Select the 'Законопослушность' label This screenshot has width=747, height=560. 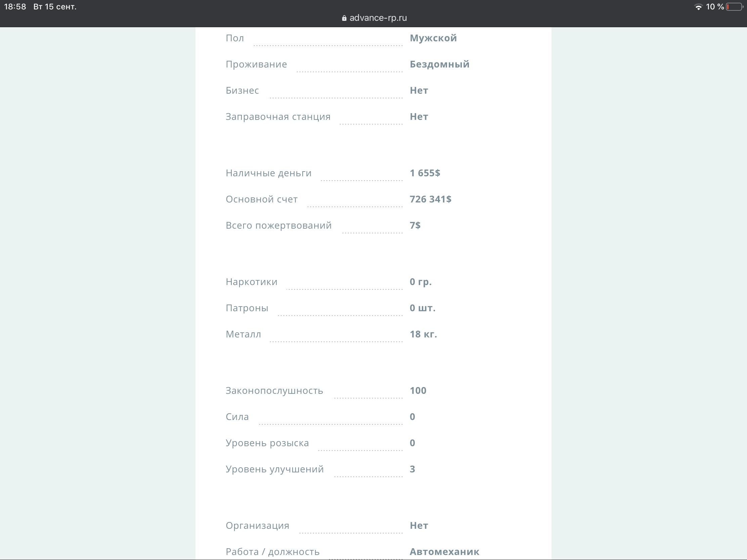274,391
